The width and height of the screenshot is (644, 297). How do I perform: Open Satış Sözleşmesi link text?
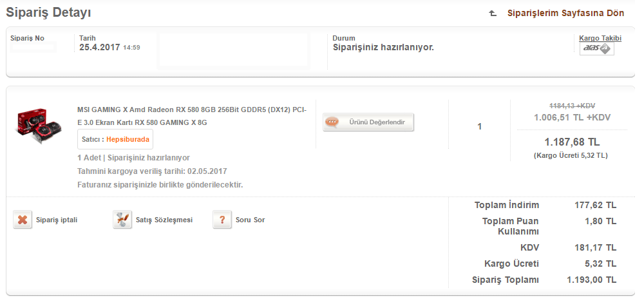(x=164, y=220)
